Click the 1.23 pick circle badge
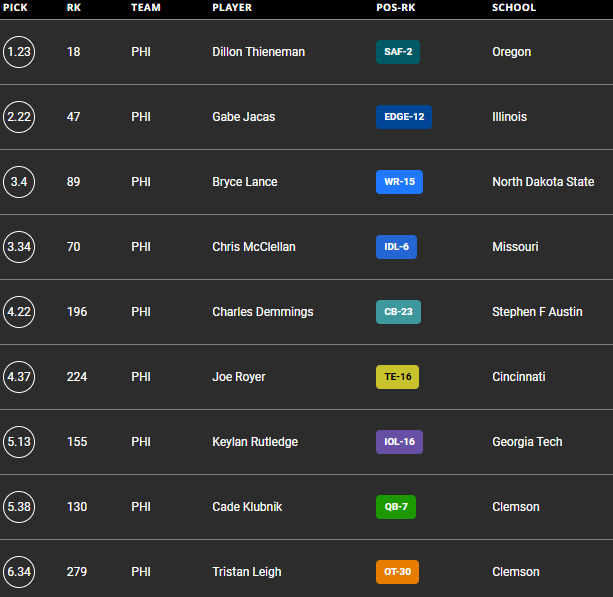The width and height of the screenshot is (613, 597). click(18, 52)
